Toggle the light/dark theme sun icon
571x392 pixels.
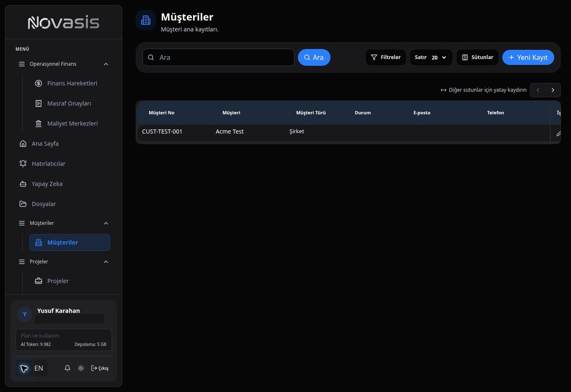[x=81, y=368]
